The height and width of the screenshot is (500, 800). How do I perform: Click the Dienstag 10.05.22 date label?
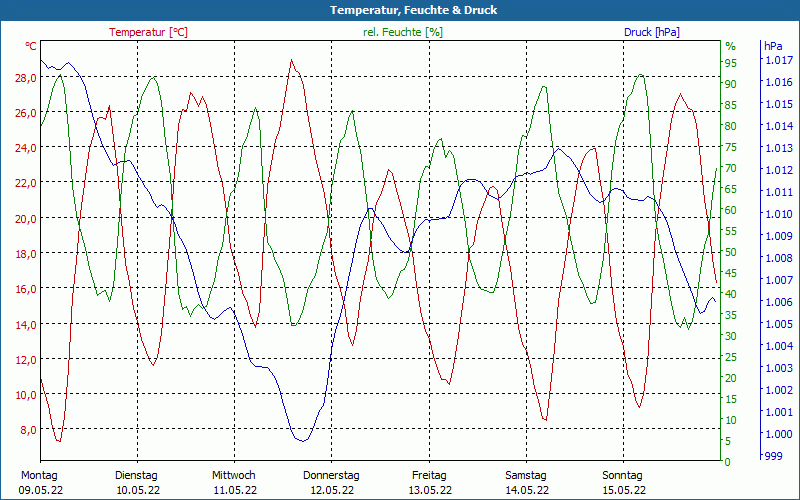tap(137, 483)
